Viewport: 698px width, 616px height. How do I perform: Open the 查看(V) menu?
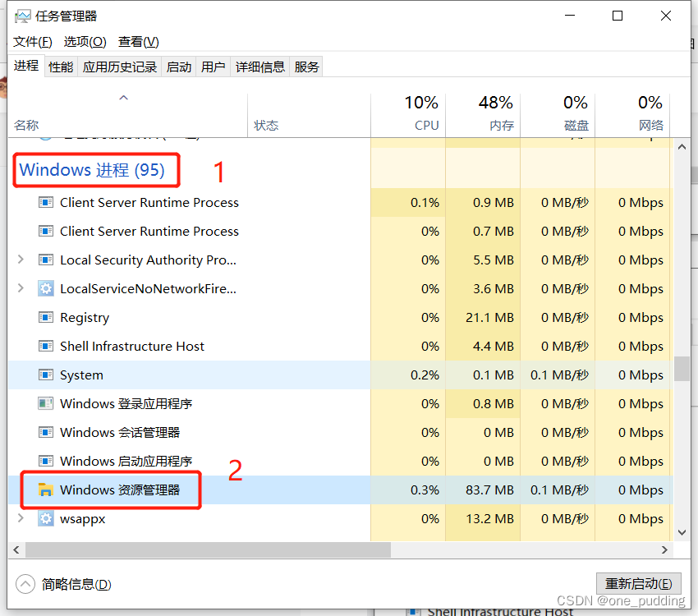(x=139, y=42)
